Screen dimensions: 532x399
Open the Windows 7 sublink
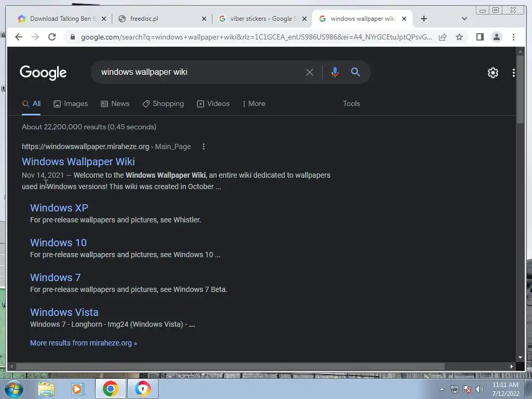tap(55, 277)
